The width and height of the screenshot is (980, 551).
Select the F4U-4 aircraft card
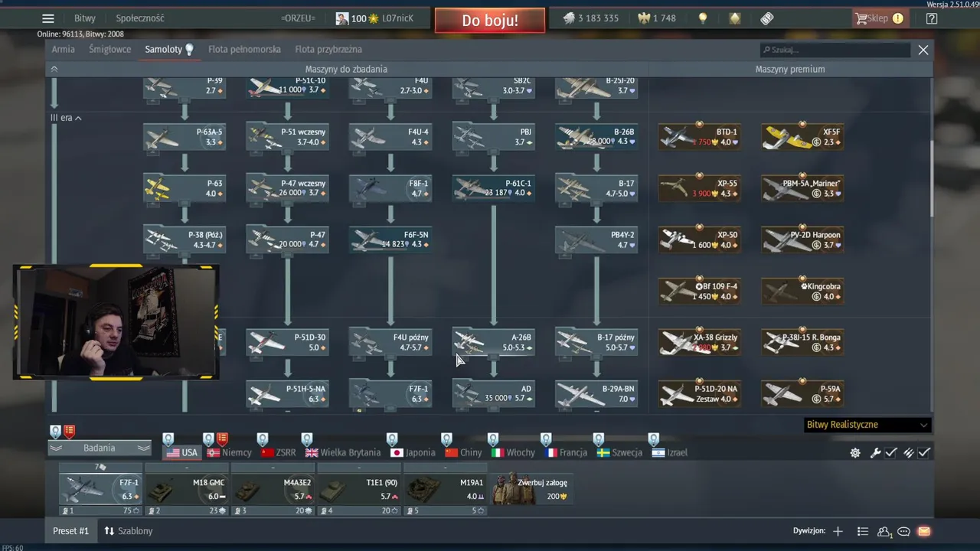point(390,137)
